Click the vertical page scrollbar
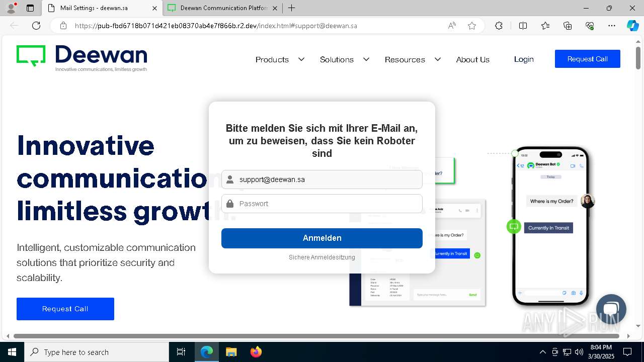The image size is (644, 362). [x=638, y=58]
